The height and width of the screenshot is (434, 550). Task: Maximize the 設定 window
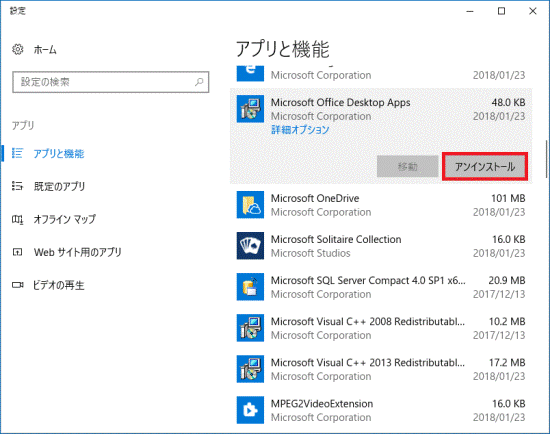tap(502, 11)
